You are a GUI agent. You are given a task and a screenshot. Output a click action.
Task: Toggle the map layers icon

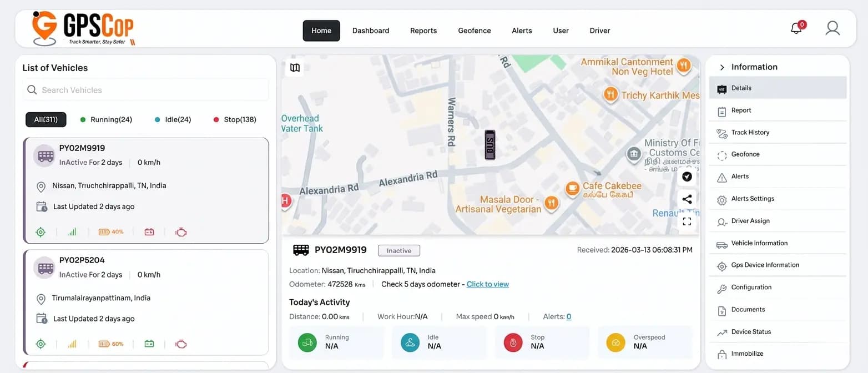coord(295,68)
